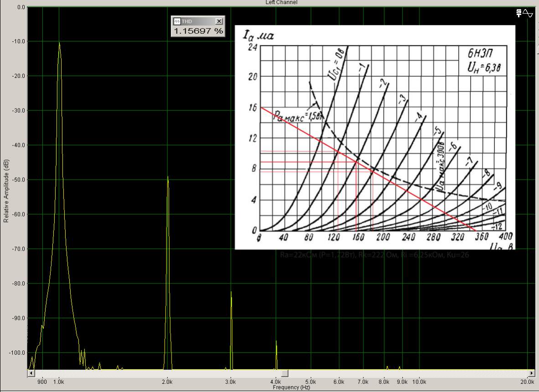Click the left arrow of the horizontal scrollbar
Viewport: 539px width, 392px height.
(x=31, y=373)
